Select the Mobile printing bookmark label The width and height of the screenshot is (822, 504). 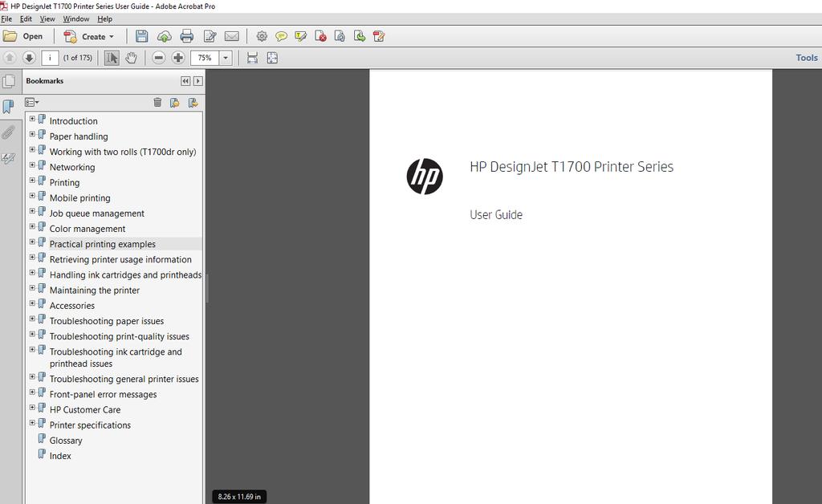[79, 198]
